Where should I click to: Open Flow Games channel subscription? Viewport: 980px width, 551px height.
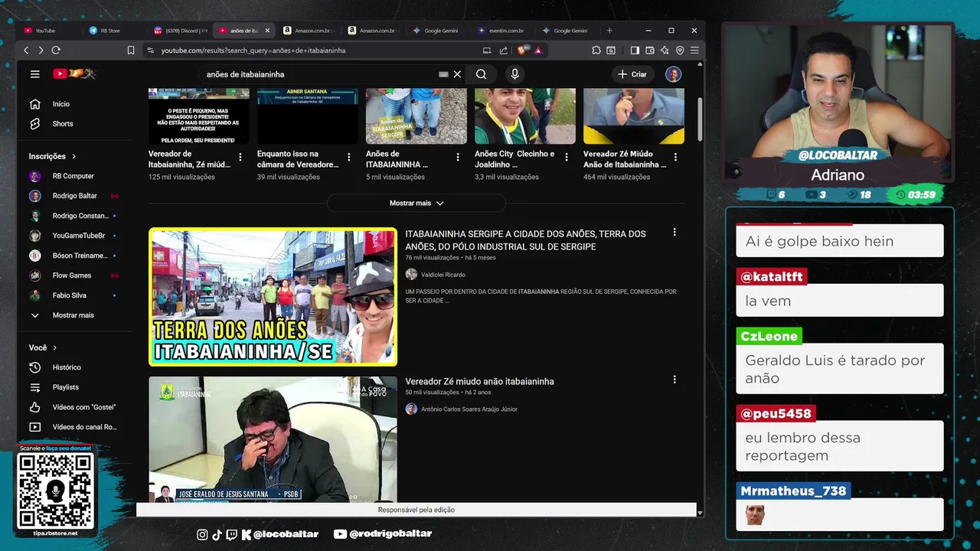click(73, 275)
